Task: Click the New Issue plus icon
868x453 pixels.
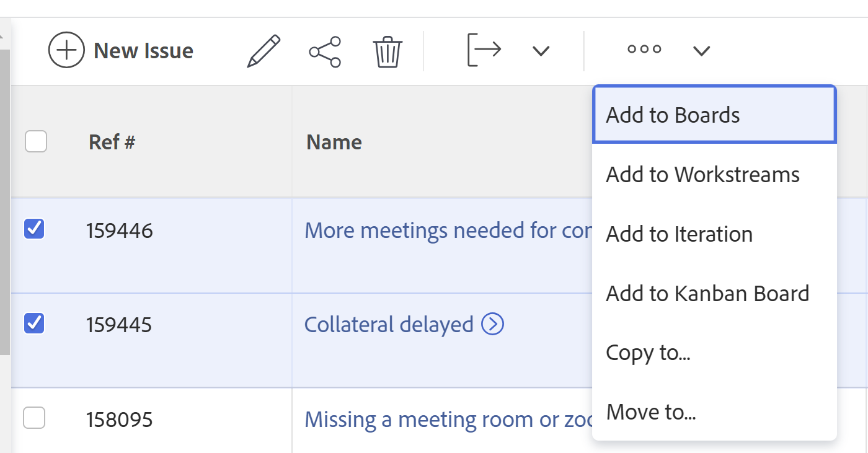Action: (x=66, y=50)
